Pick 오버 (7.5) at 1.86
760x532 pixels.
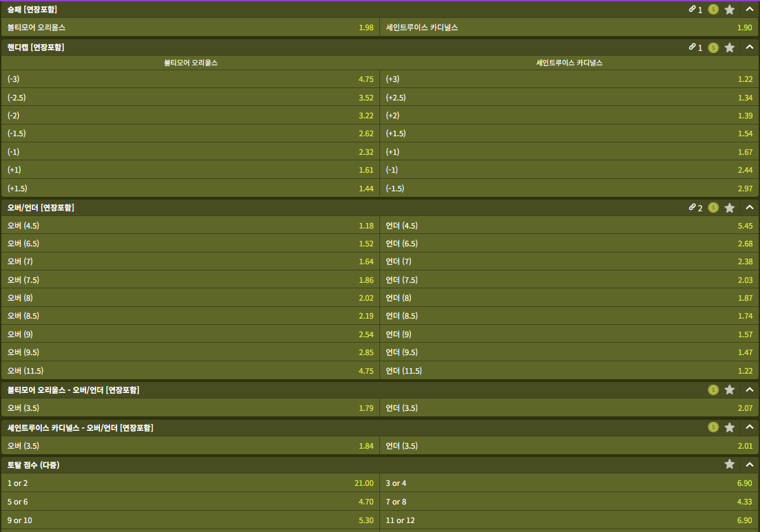[191, 279]
